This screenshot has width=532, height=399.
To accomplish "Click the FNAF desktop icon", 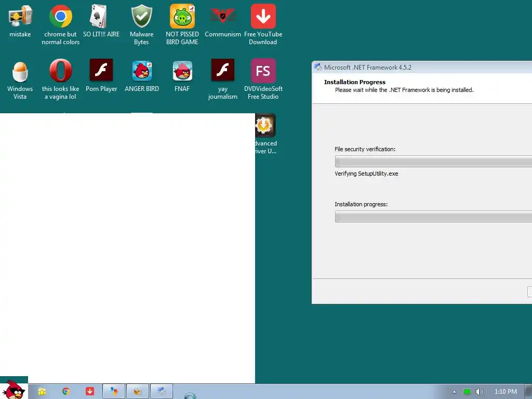I will click(182, 75).
